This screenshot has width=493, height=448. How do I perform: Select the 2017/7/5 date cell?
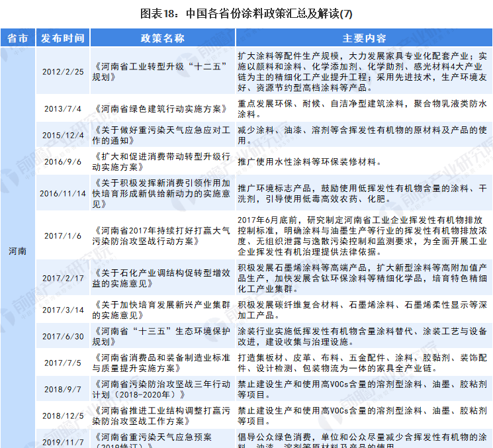[62, 363]
